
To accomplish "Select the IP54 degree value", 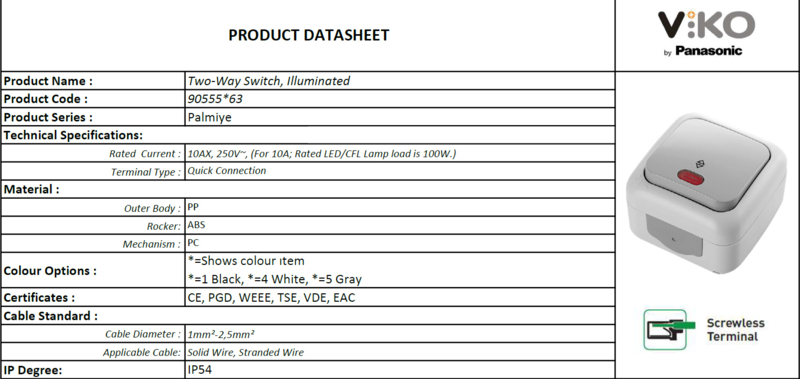I will click(x=199, y=370).
